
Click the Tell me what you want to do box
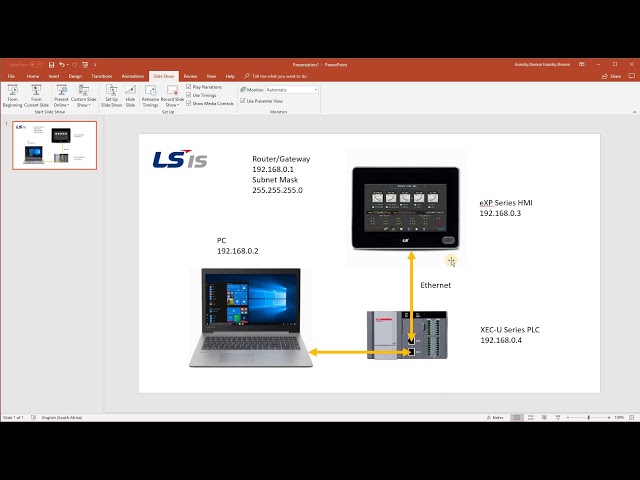276,76
